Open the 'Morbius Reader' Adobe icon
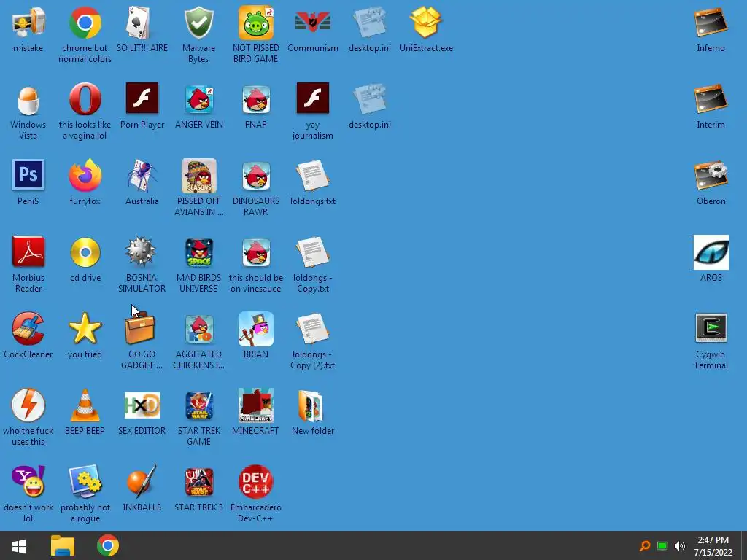The height and width of the screenshot is (560, 747). [28, 252]
